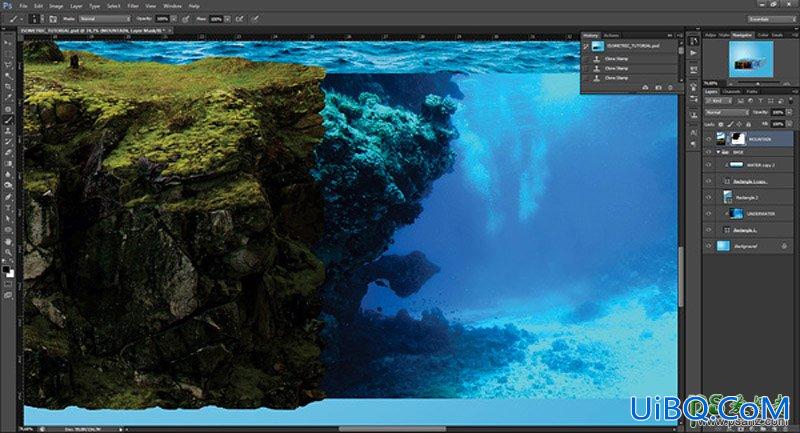Select the MOUNTAIN layer mask thumbnail

[x=738, y=139]
